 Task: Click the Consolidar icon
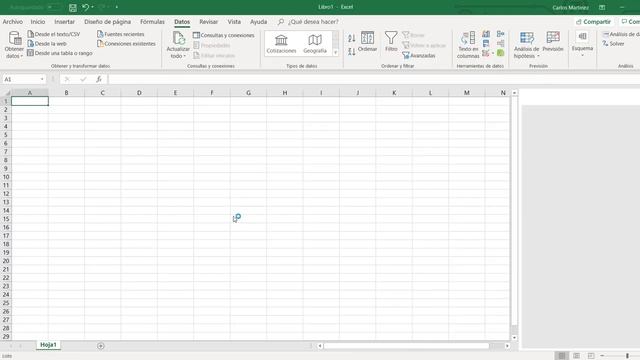pos(500,34)
